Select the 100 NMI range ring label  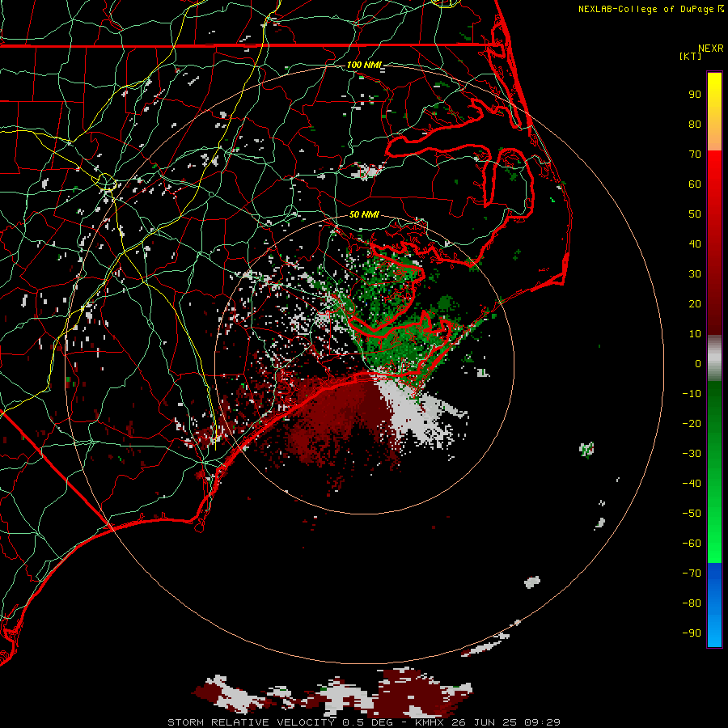pyautogui.click(x=363, y=65)
